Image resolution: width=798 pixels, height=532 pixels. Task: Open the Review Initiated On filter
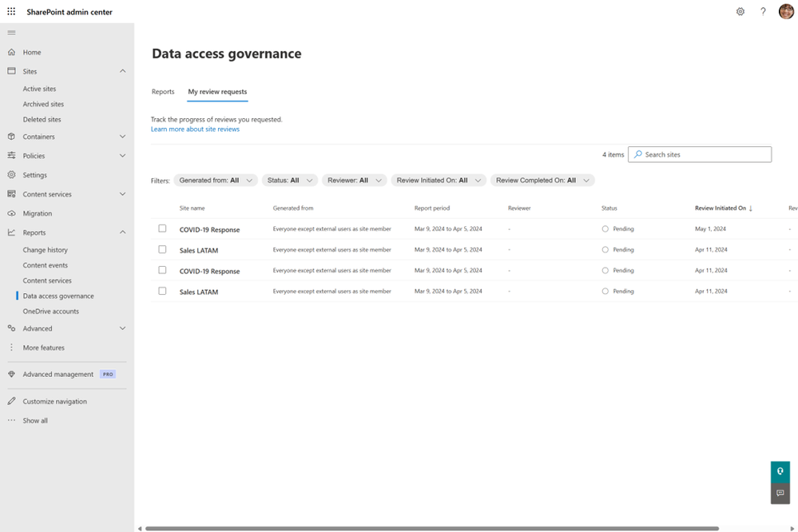tap(439, 181)
